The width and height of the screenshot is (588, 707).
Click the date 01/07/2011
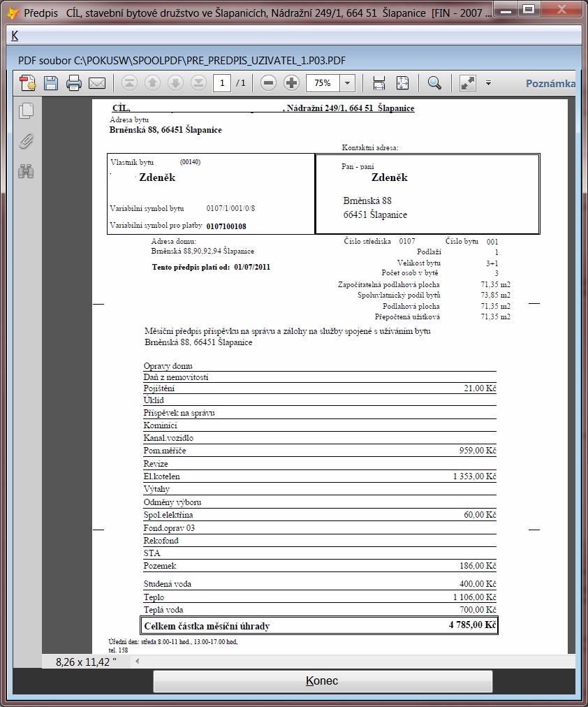click(x=252, y=267)
